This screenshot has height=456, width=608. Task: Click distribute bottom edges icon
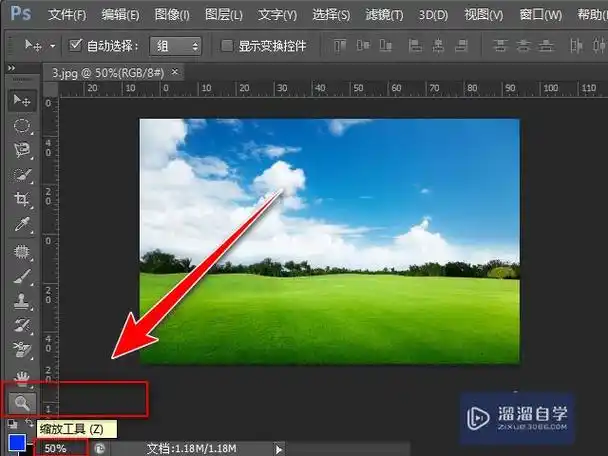click(546, 46)
